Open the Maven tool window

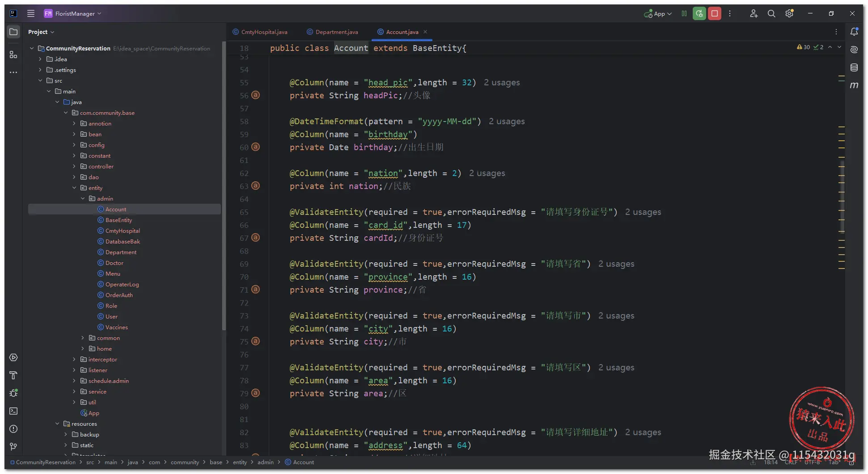coord(854,85)
